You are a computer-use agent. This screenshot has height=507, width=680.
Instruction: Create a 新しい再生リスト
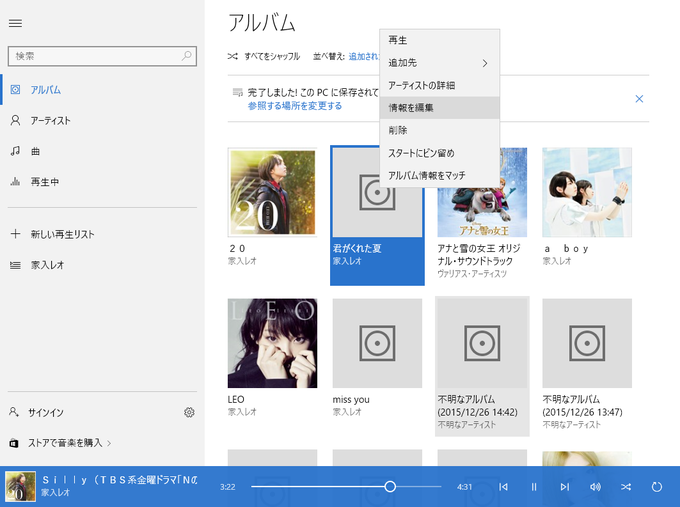(102, 234)
